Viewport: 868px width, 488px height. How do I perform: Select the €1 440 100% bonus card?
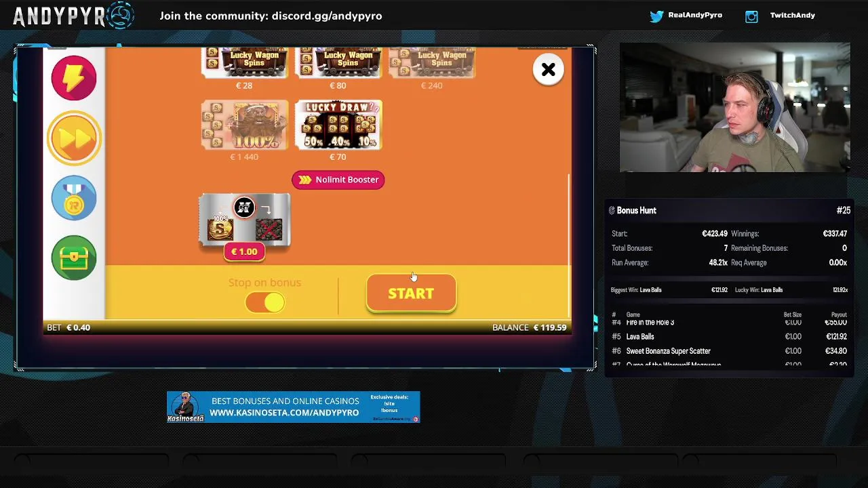(x=244, y=125)
